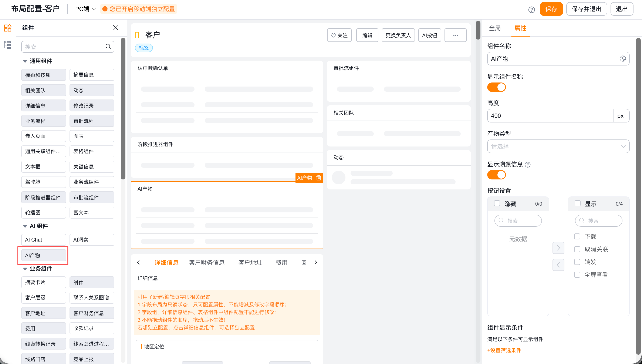Click the canvas vertical scrollbar

click(478, 30)
